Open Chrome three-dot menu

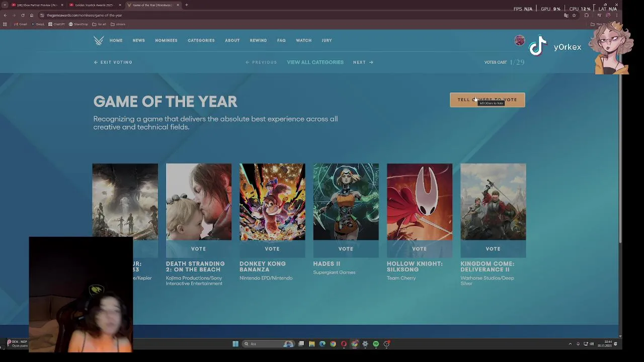tap(617, 16)
